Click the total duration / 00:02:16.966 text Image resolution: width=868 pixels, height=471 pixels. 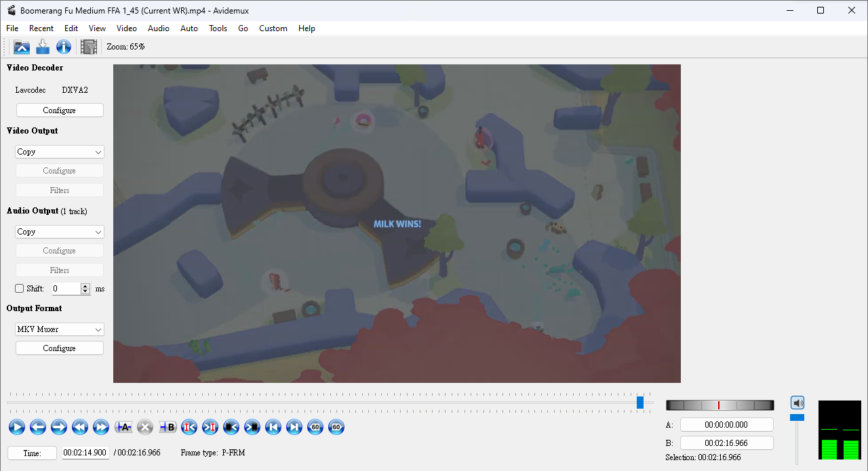(x=137, y=453)
